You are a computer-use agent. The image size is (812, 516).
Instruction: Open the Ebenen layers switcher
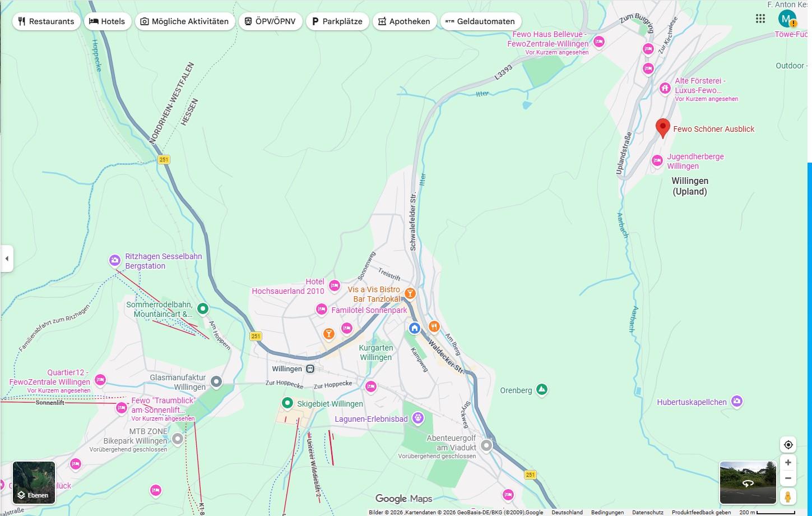pos(34,482)
